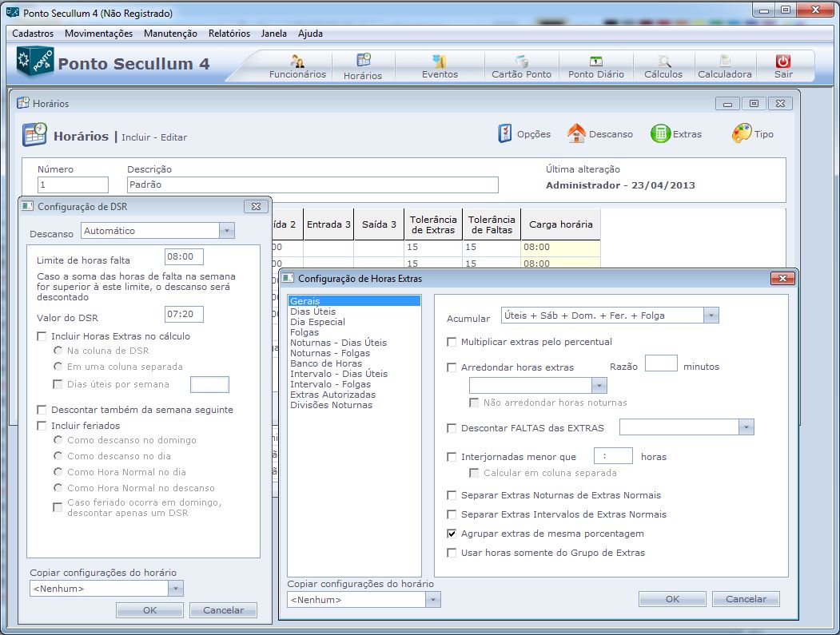Click the Limite de horas falta field

(x=184, y=256)
